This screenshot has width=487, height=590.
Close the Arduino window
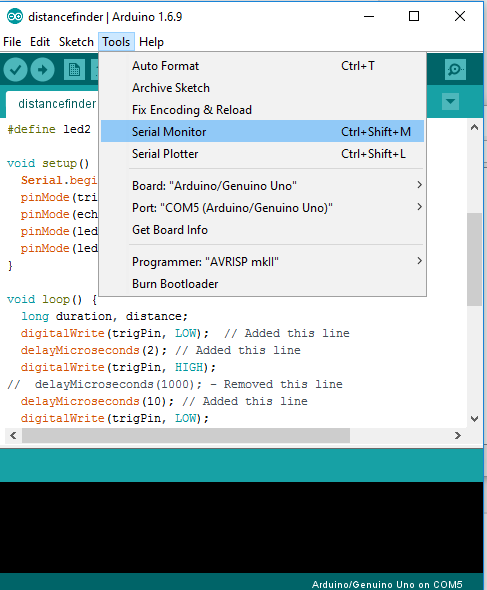(x=460, y=16)
